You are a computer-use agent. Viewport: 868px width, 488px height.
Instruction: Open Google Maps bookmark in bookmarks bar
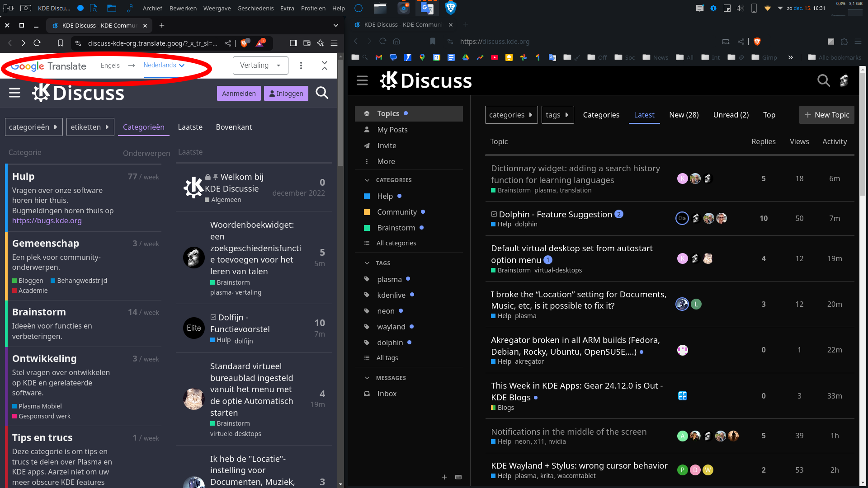(422, 57)
